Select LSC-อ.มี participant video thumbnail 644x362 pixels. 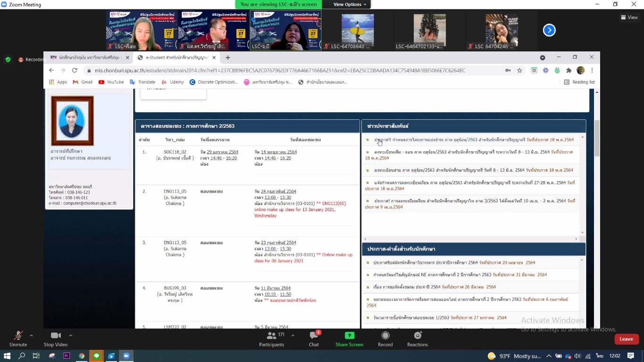[286, 31]
